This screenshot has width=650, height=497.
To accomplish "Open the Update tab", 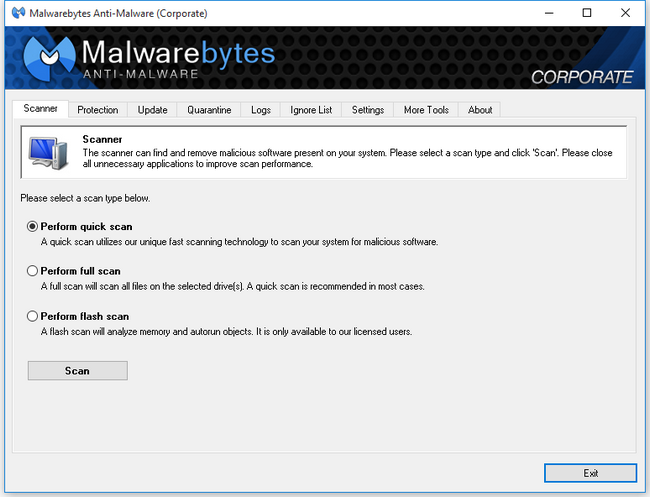I will point(153,110).
